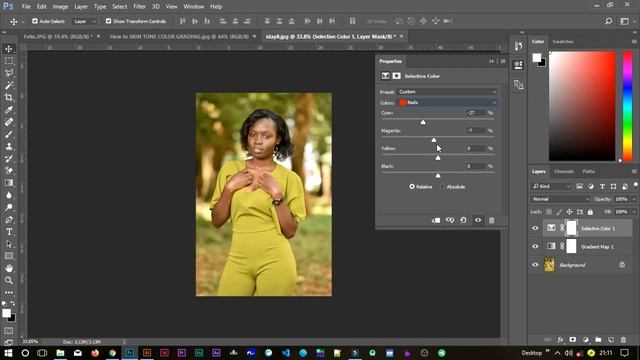Switch to the Paths tab
Screen dimensions: 640x360
click(x=589, y=171)
